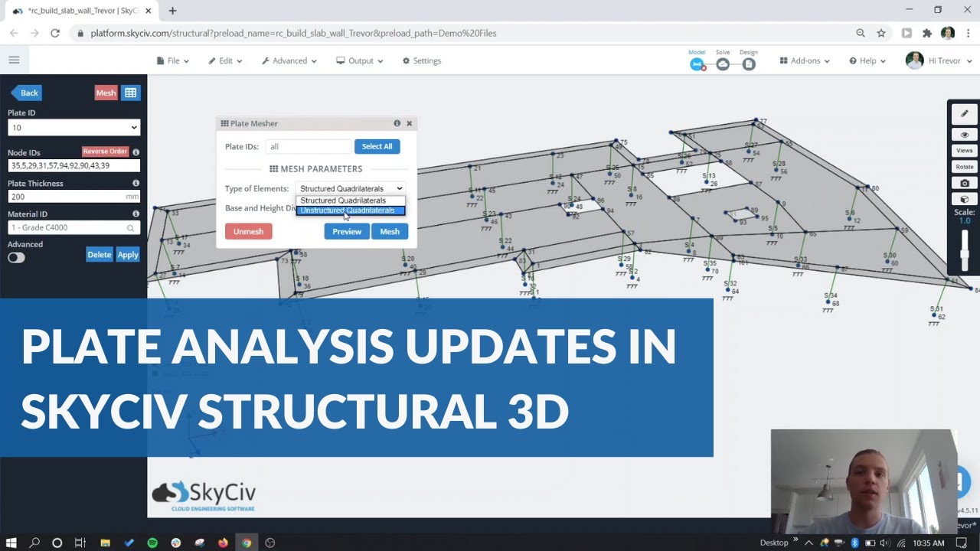Open the Output menu
Image resolution: width=980 pixels, height=551 pixels.
[361, 60]
